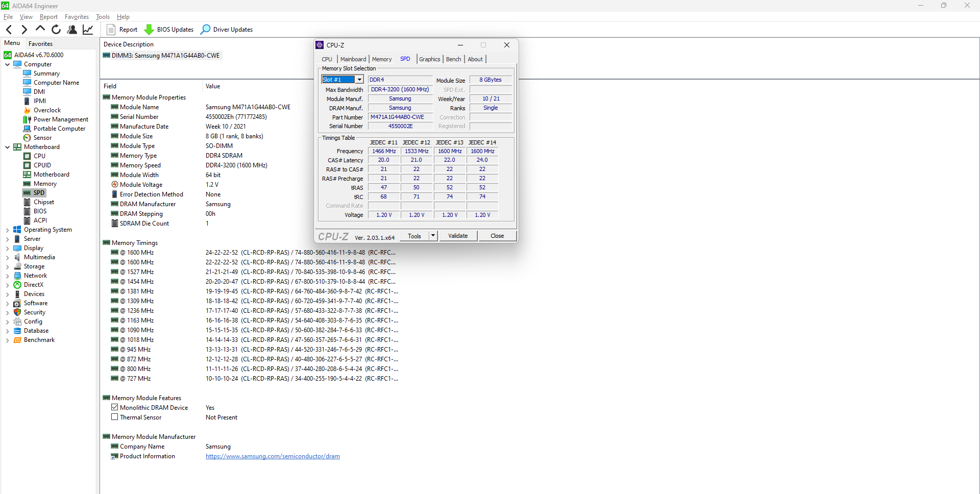Click the Serial Number value 4550002Eh

click(x=236, y=117)
